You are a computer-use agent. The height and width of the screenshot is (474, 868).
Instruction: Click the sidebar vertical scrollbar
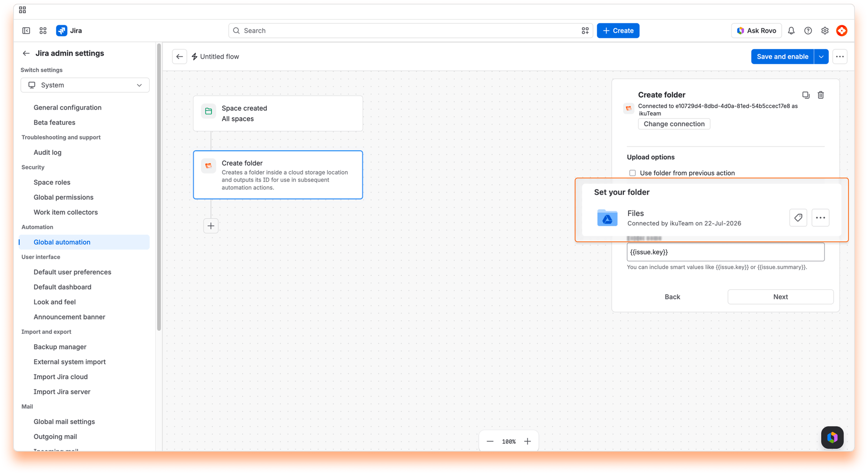159,187
